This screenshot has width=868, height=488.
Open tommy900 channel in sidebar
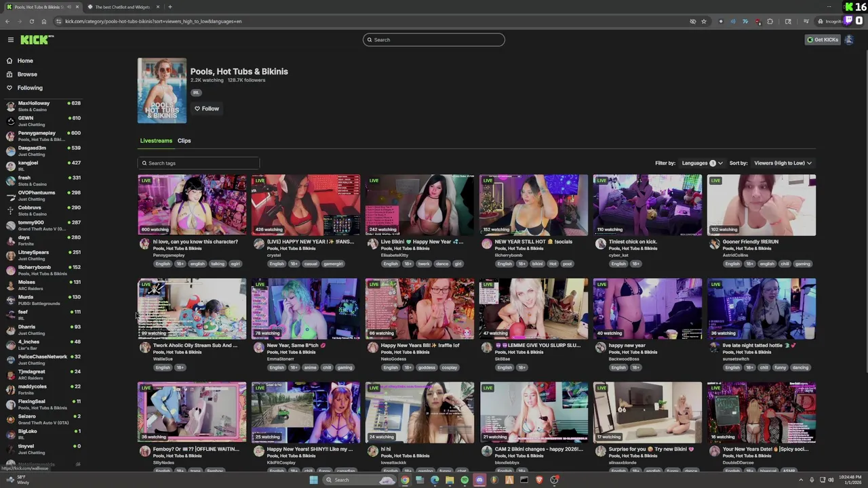(42, 225)
